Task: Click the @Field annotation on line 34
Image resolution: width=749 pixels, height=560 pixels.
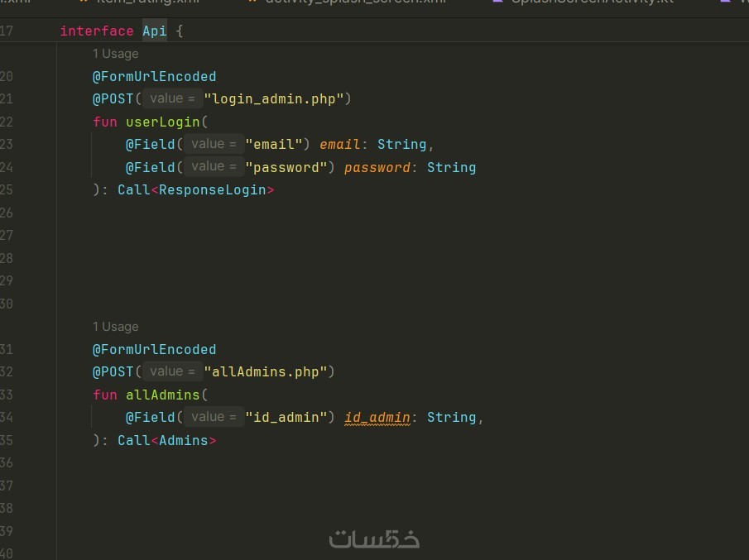Action: [150, 418]
